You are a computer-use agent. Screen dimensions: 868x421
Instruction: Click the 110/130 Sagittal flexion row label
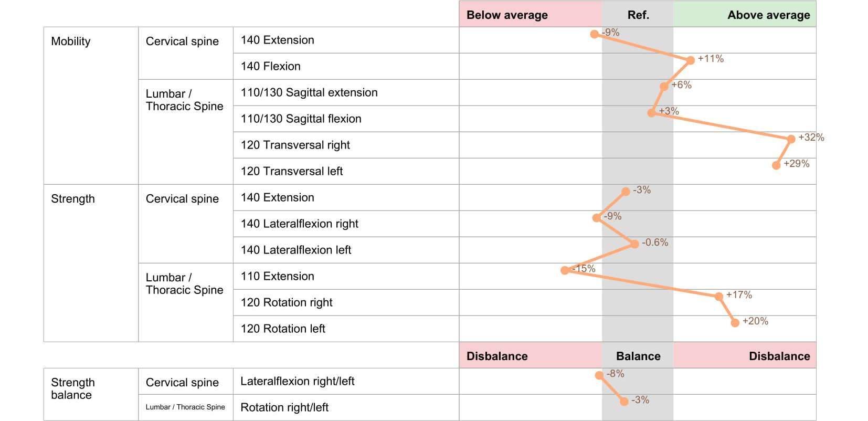(x=301, y=119)
